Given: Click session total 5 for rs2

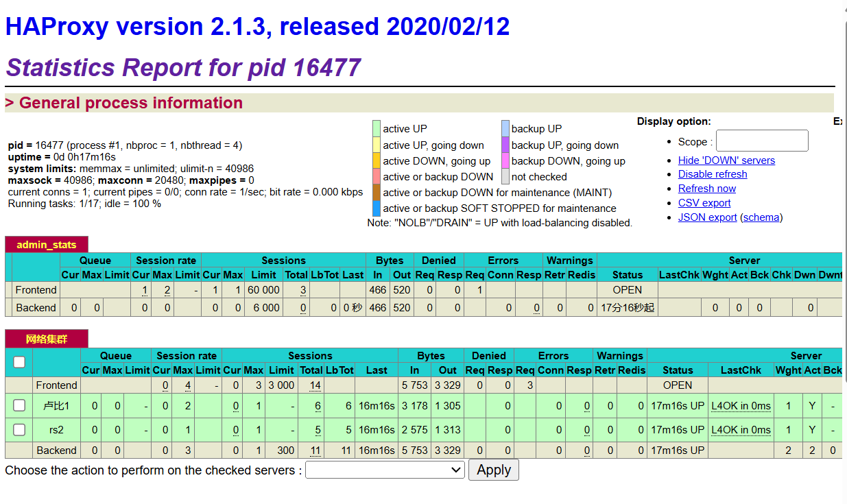Looking at the screenshot, I should click(318, 430).
